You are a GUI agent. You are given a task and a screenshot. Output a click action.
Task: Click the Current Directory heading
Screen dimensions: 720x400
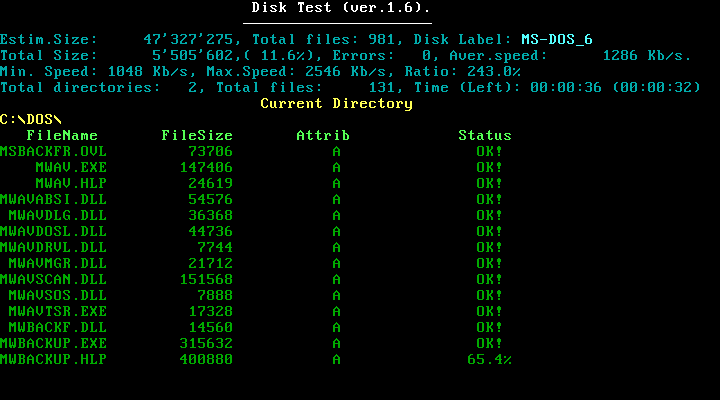point(336,104)
